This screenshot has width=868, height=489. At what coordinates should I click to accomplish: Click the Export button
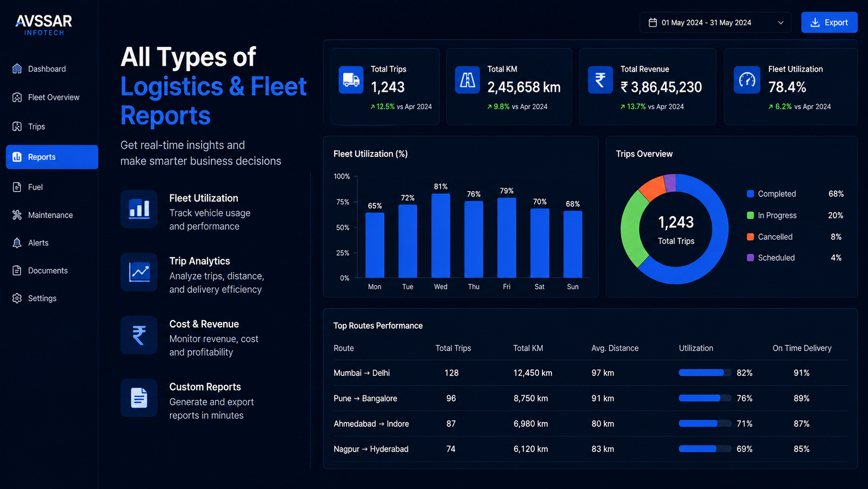tap(829, 22)
